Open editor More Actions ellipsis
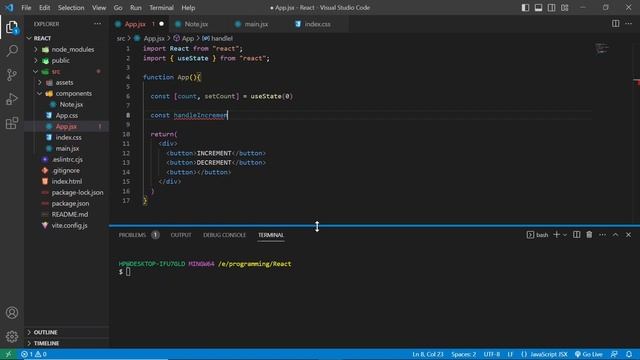 click(x=628, y=24)
